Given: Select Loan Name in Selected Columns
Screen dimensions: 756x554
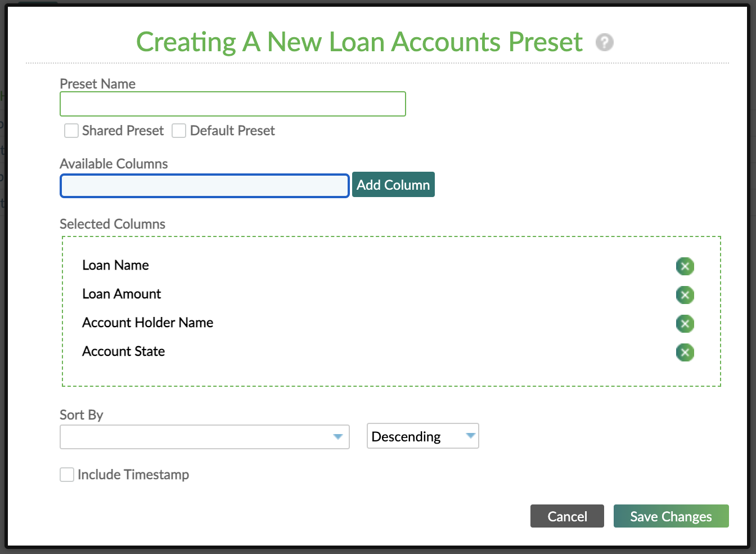Looking at the screenshot, I should click(x=115, y=265).
